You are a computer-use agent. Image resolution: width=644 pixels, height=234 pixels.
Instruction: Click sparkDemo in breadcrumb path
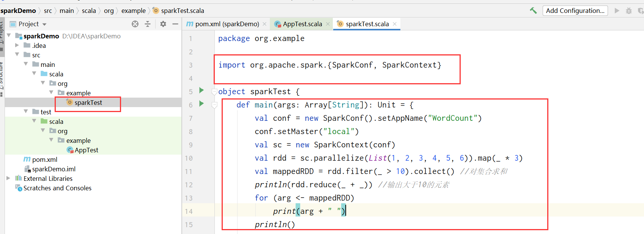[x=18, y=11]
